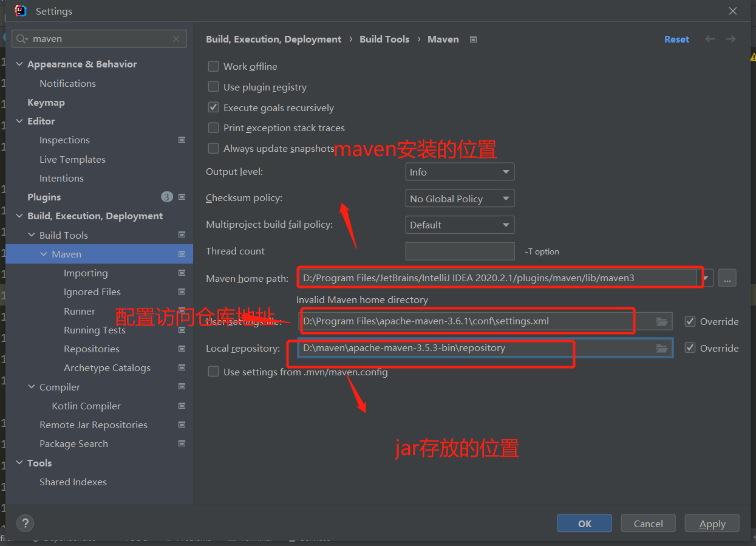Viewport: 756px width, 546px height.
Task: Close the Settings dialog
Action: click(x=733, y=11)
